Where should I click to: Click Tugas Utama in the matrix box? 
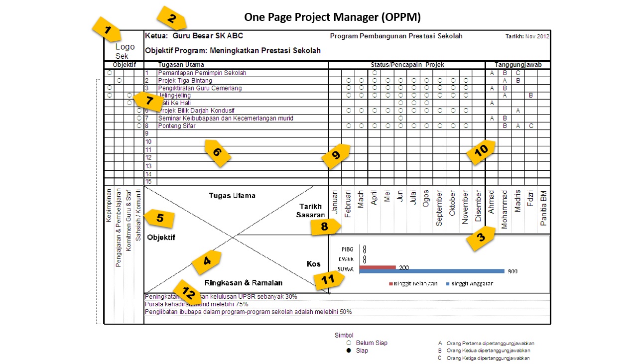pos(232,195)
